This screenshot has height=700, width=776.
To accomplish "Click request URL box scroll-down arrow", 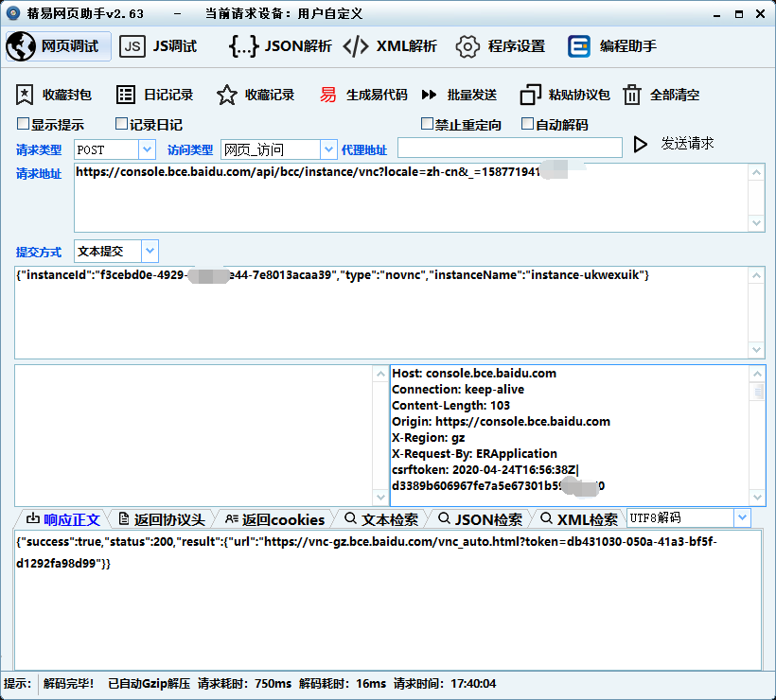I will [756, 223].
